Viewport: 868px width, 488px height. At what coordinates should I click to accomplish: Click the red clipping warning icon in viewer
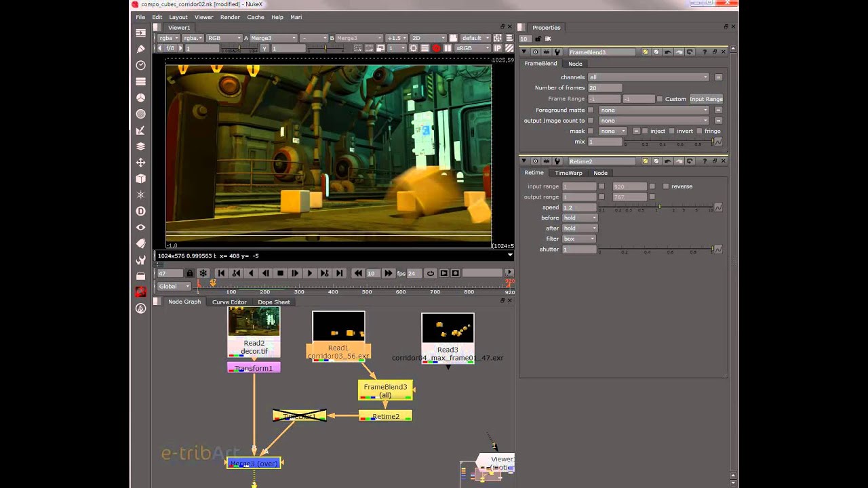(x=436, y=49)
